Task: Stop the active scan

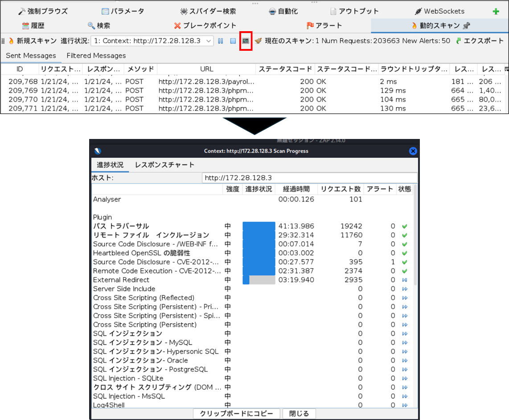Action: (233, 41)
